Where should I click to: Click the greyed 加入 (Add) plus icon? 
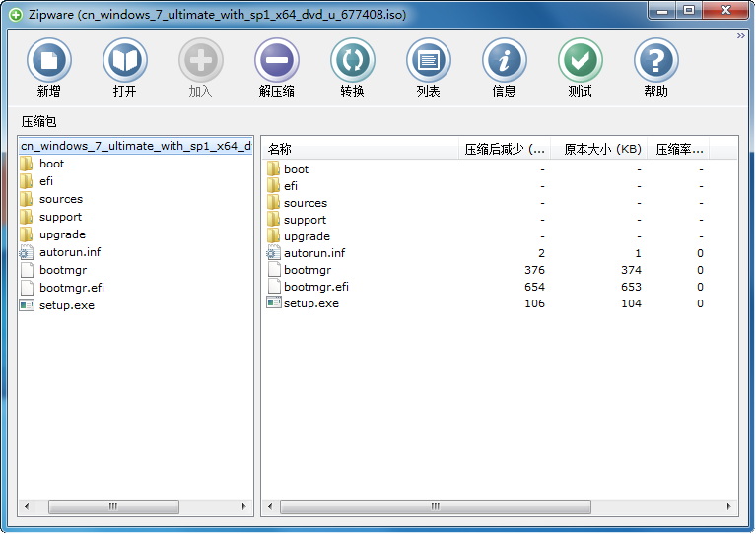click(x=200, y=61)
